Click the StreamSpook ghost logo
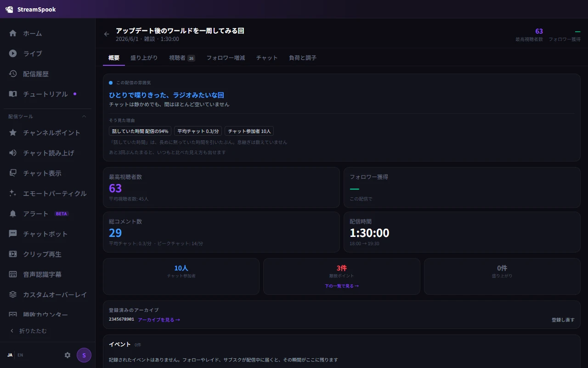The height and width of the screenshot is (368, 588). [9, 9]
